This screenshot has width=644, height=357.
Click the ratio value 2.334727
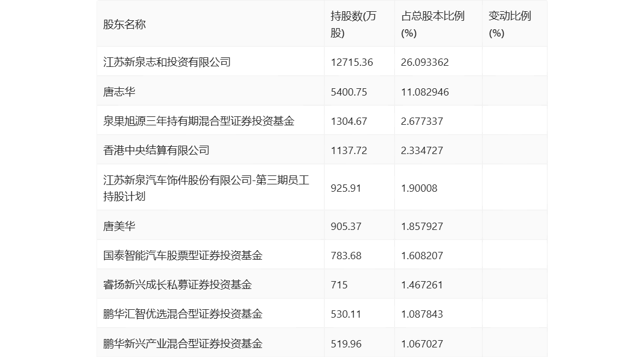(x=422, y=151)
